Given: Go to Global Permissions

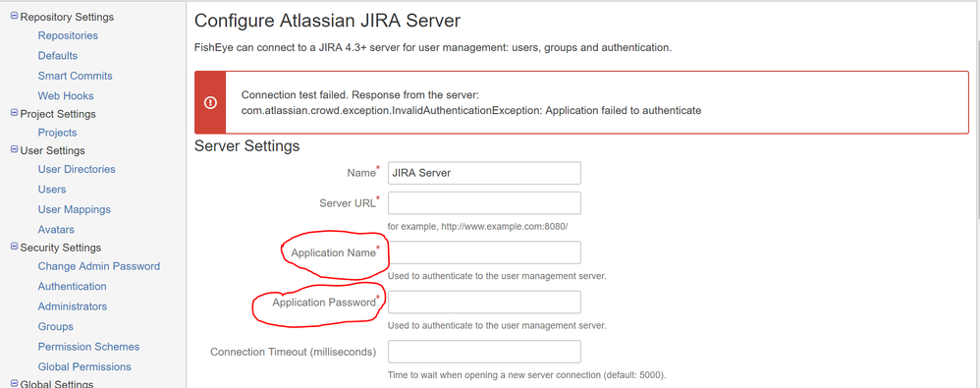Looking at the screenshot, I should (x=84, y=366).
